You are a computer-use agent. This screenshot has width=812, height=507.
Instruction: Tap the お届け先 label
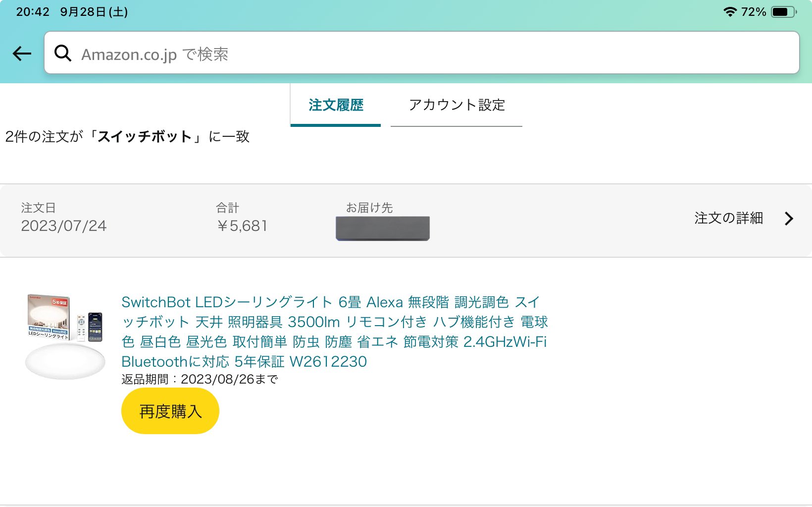pyautogui.click(x=369, y=208)
